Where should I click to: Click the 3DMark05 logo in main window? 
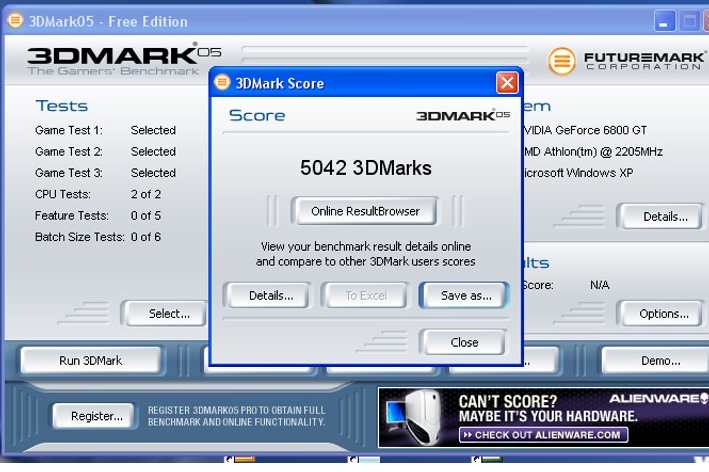point(123,59)
